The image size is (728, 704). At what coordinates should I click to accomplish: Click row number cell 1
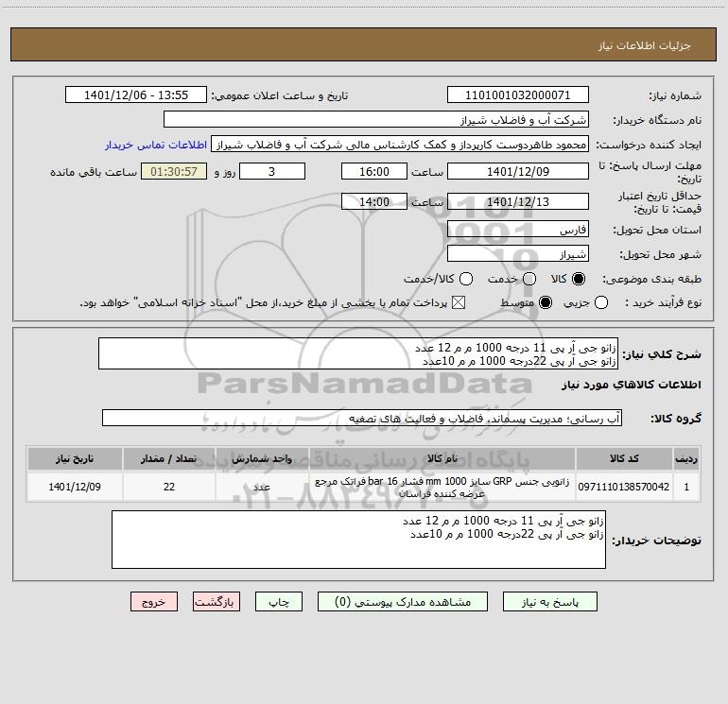tap(686, 487)
